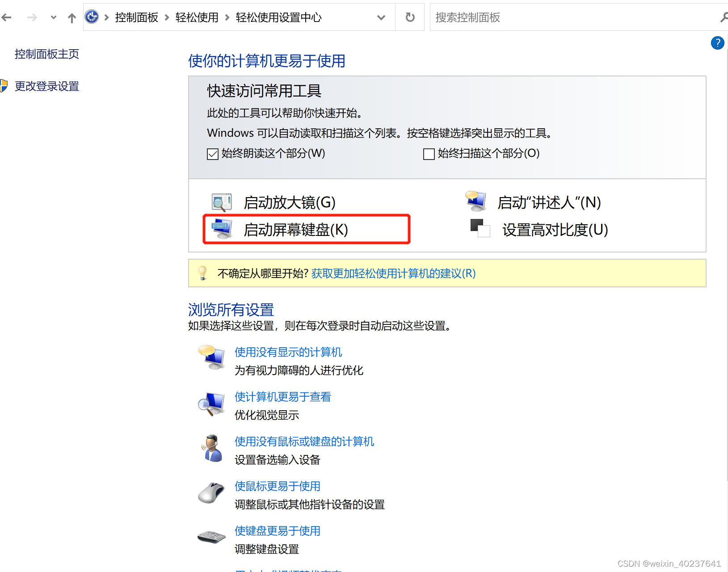Open the blue help question-mark icon
728x572 pixels.
pos(717,43)
